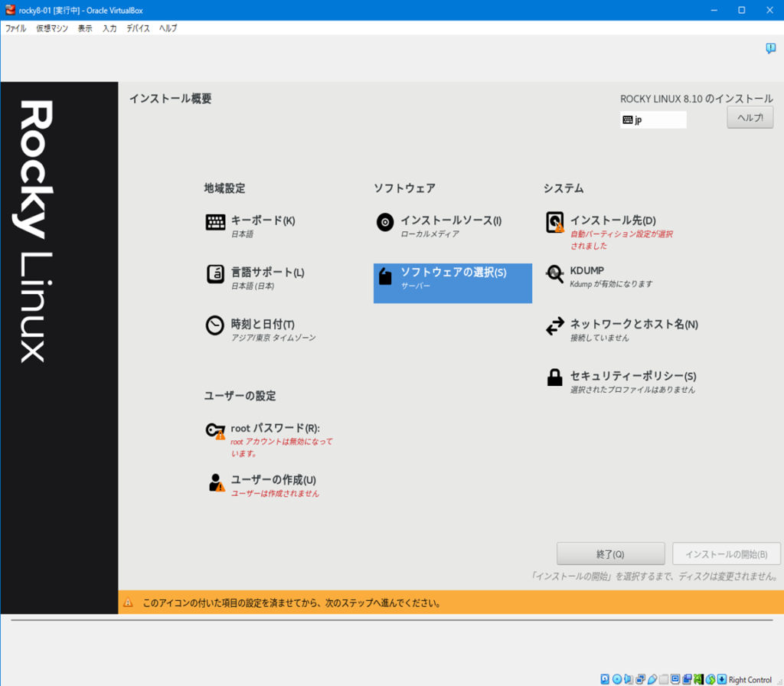Click the Right Control host key label
The image size is (784, 686).
[750, 680]
